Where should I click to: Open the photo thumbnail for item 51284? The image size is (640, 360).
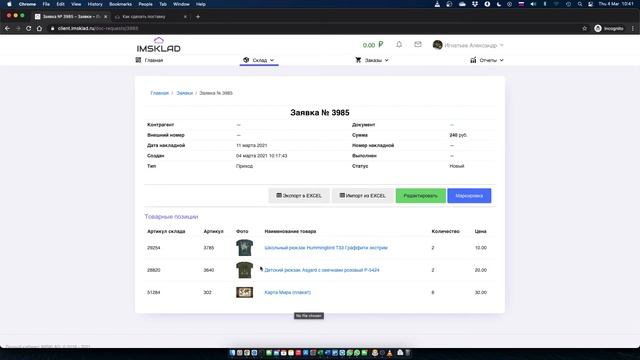[x=244, y=292]
